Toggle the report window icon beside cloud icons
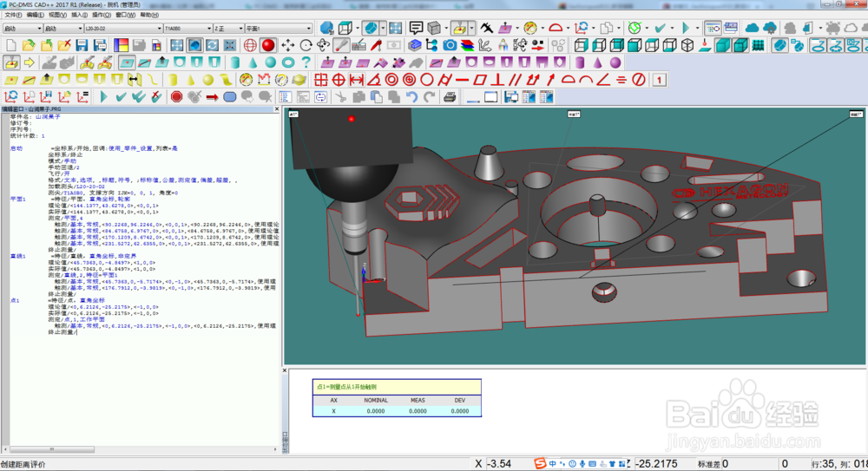This screenshot has width=868, height=471. pos(731,28)
